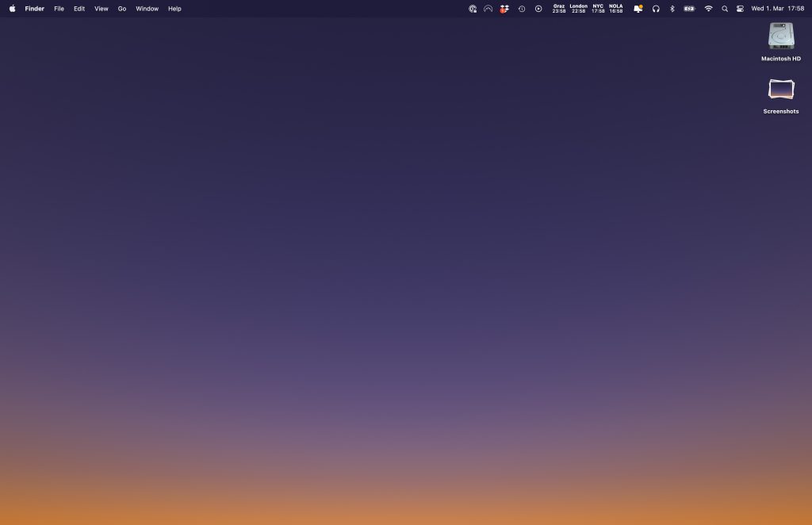Click the Graz world clock
The width and height of the screenshot is (812, 525).
559,9
